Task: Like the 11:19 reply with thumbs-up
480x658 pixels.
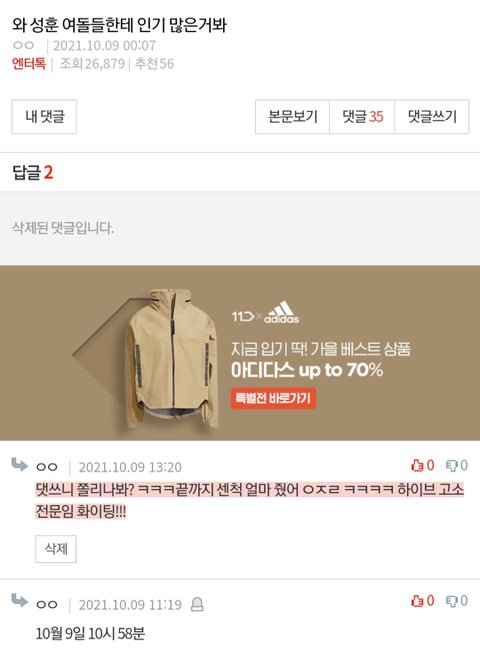Action: point(417,601)
